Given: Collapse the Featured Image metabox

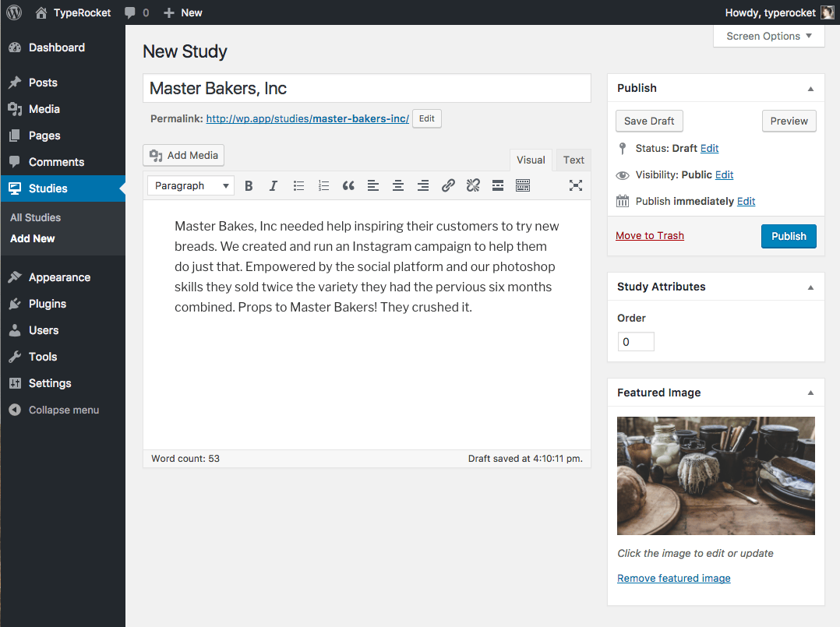Looking at the screenshot, I should [x=810, y=393].
